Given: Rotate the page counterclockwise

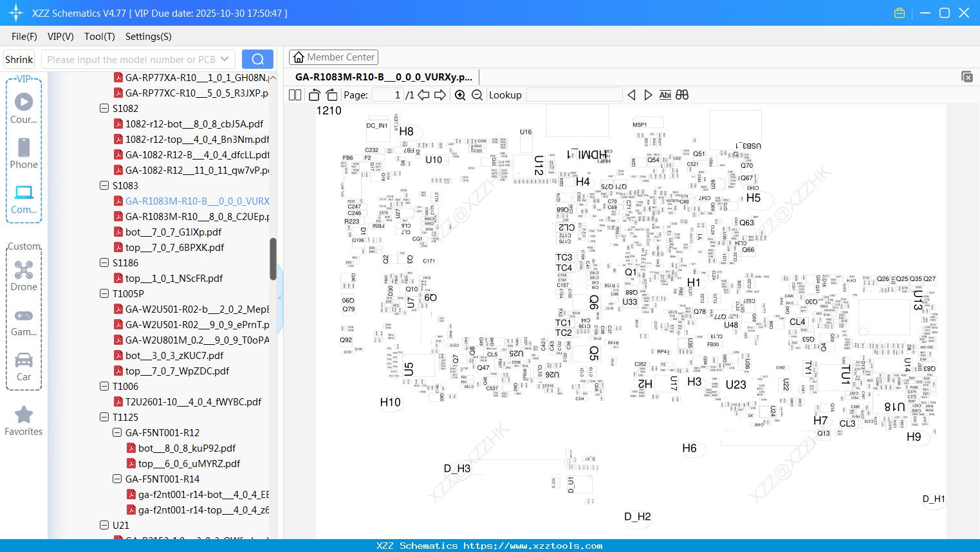Looking at the screenshot, I should [x=314, y=95].
